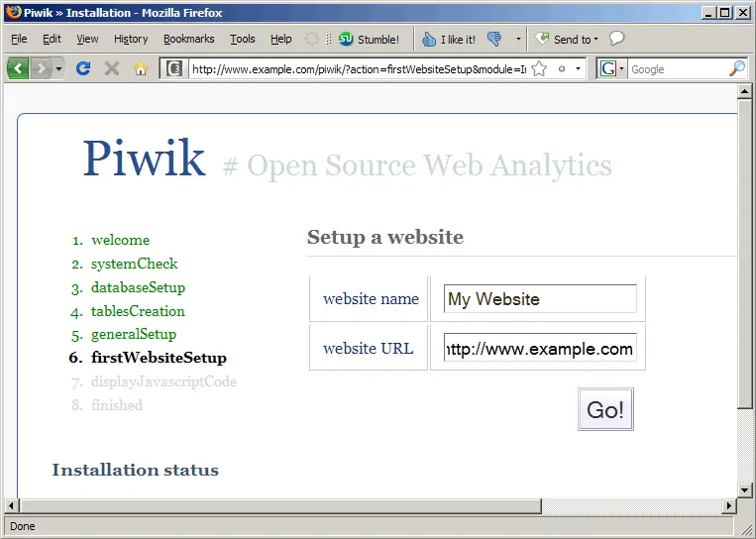Maximize the Firefox window
The height and width of the screenshot is (539, 756).
click(725, 13)
